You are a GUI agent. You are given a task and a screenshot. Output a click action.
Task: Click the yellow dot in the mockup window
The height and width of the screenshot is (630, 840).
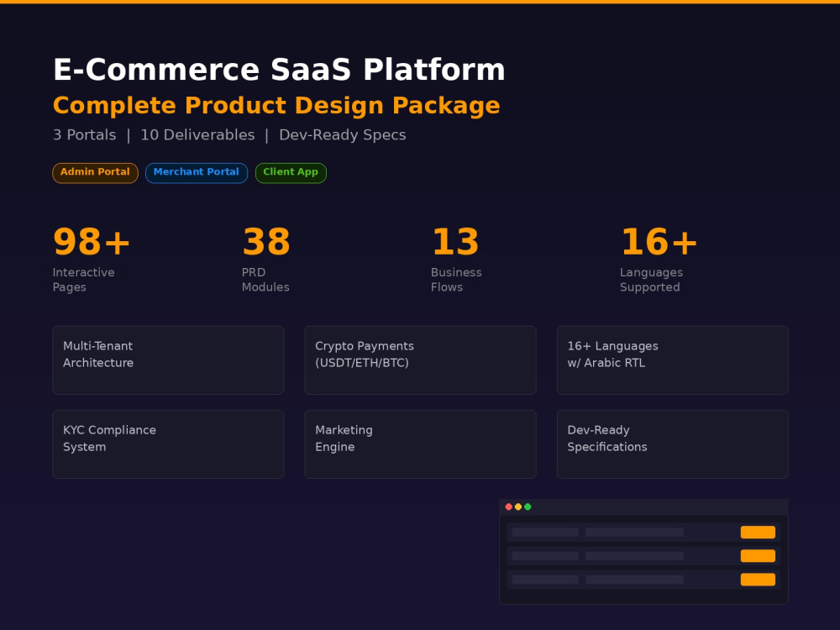(518, 507)
